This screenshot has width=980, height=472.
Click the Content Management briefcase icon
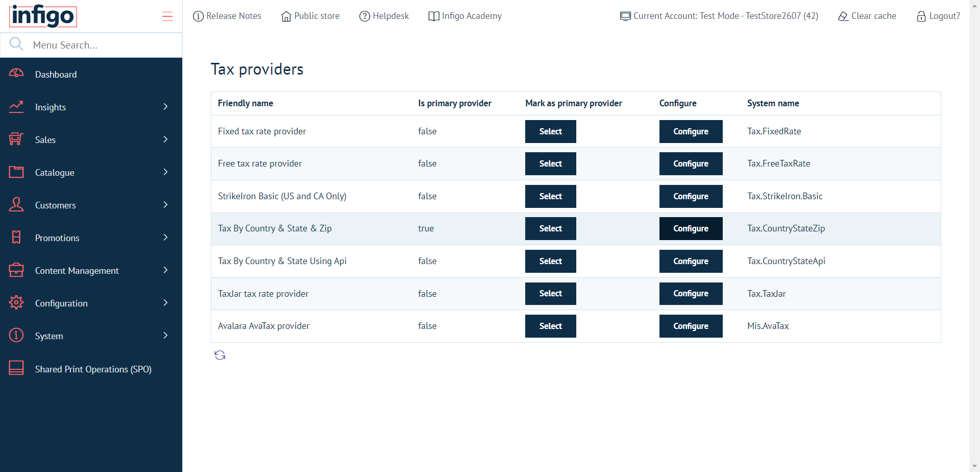[16, 270]
